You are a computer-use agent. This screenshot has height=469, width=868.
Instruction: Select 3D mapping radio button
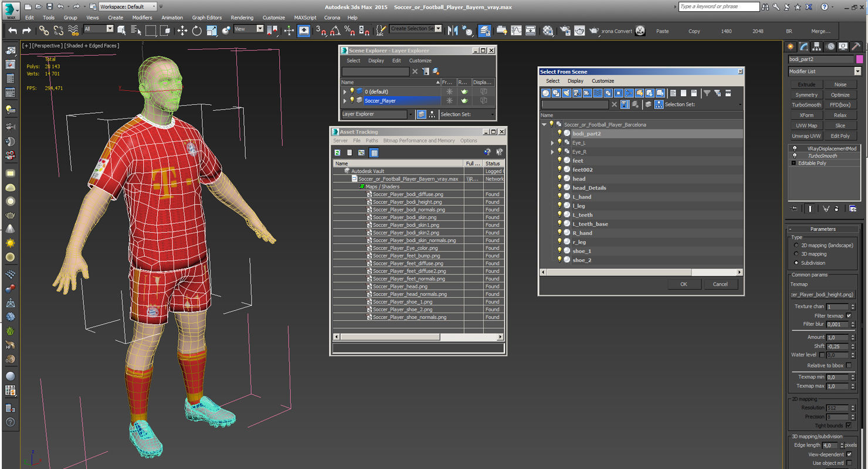click(796, 254)
